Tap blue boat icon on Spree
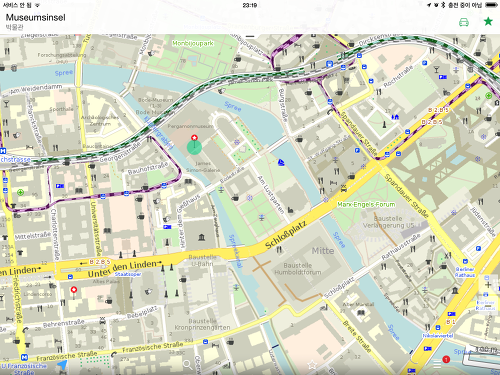The height and width of the screenshot is (375, 500). click(281, 162)
